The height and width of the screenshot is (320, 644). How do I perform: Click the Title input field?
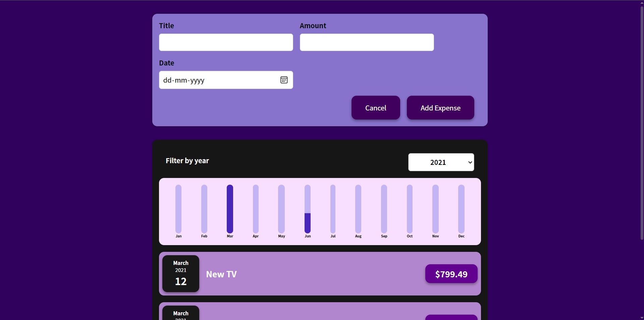coord(226,42)
